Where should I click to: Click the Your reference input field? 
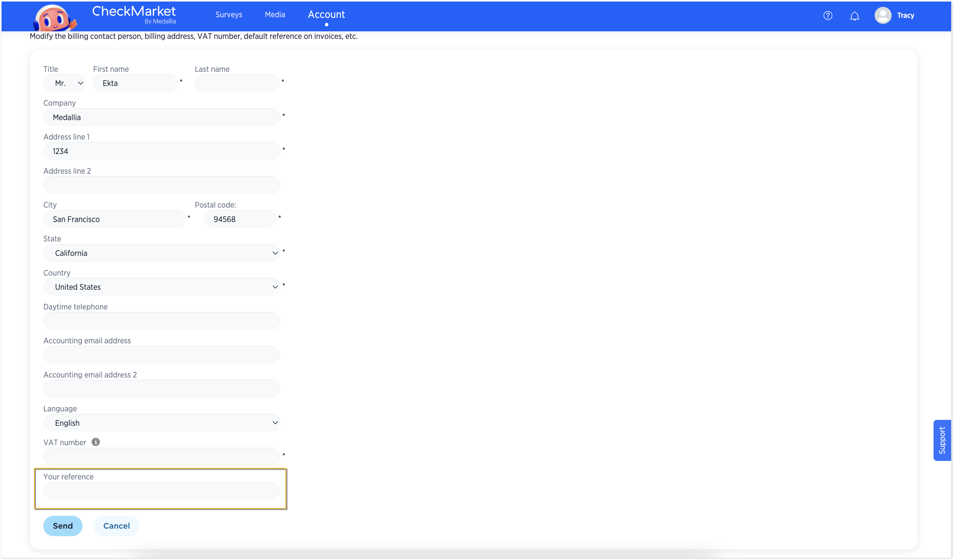[162, 491]
